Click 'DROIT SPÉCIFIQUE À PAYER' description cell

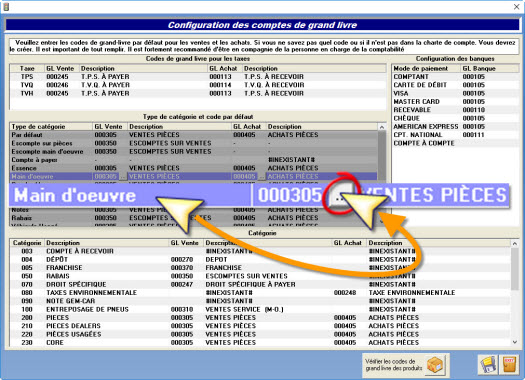click(x=250, y=284)
